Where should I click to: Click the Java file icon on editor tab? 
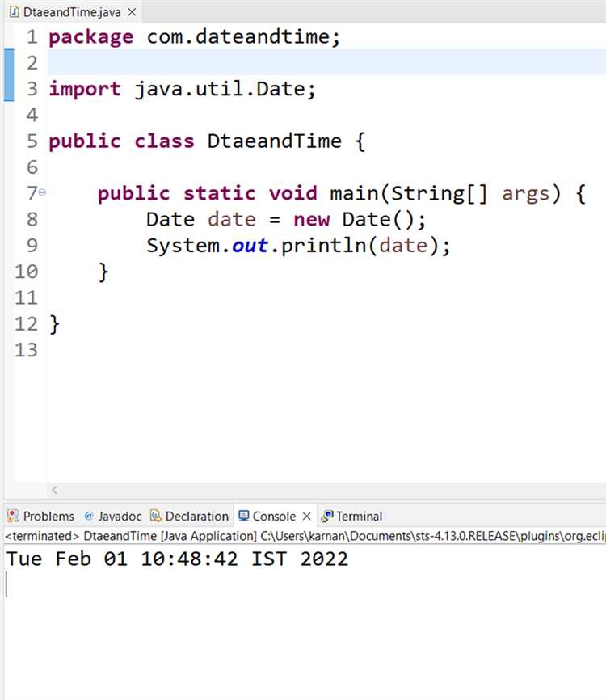[15, 12]
